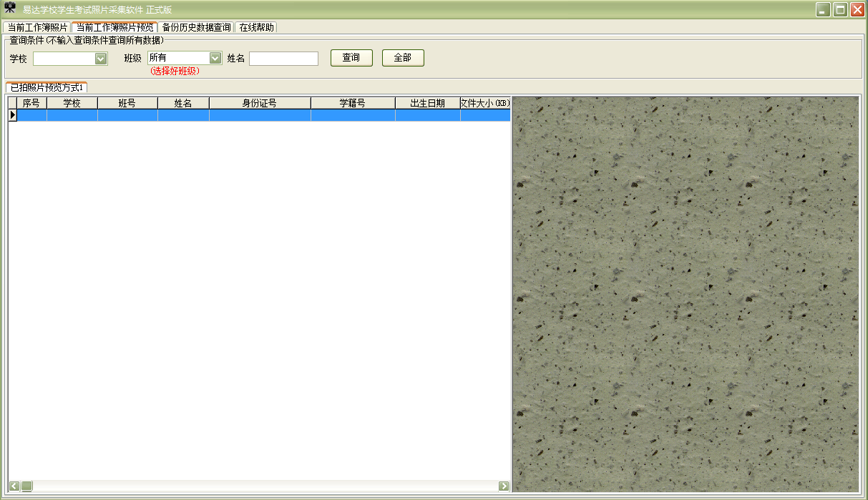Maximize the application window

tap(840, 10)
